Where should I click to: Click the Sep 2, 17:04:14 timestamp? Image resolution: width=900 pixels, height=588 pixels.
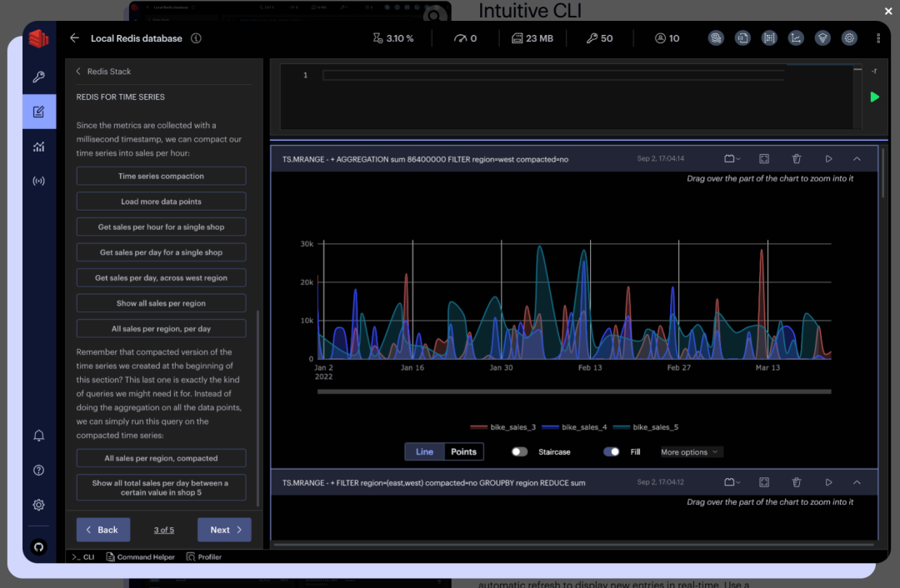coord(661,159)
